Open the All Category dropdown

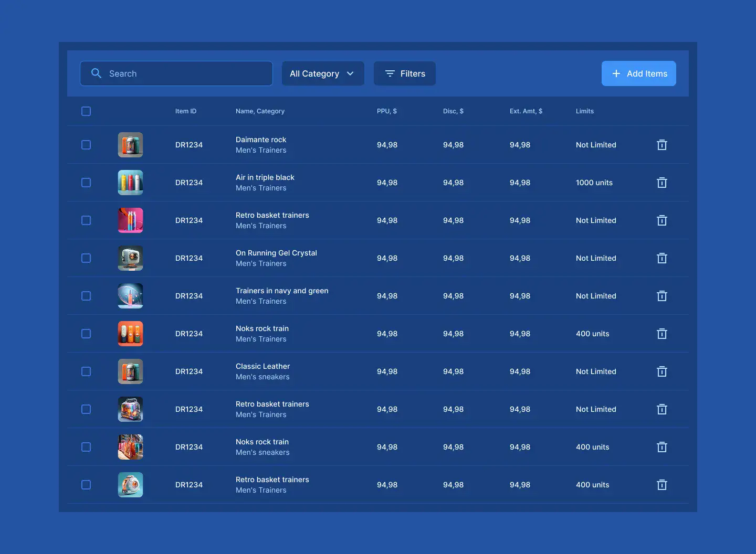[x=323, y=73]
